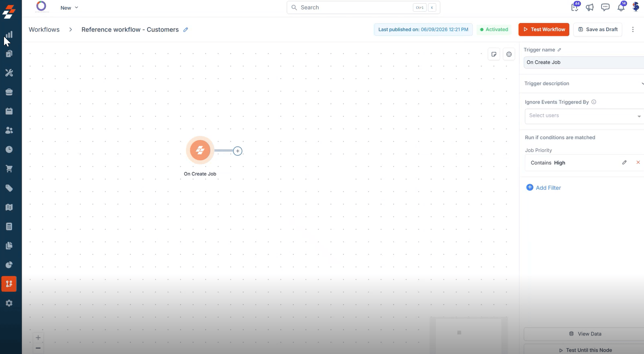Expand the Trigger description section
644x354 pixels.
click(584, 83)
